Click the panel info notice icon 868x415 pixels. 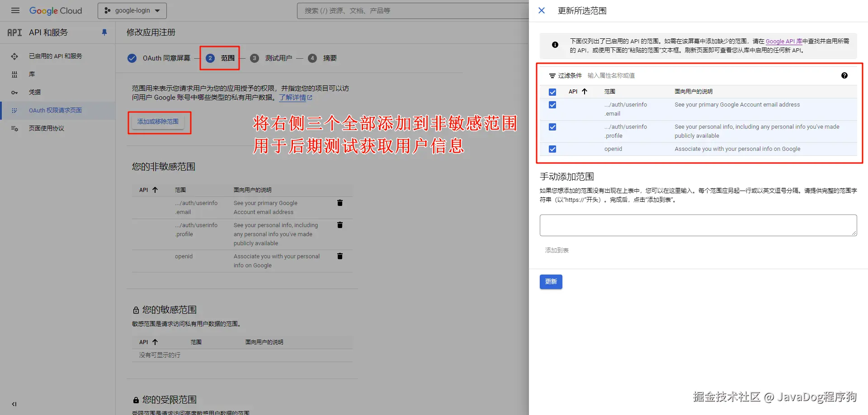point(555,45)
